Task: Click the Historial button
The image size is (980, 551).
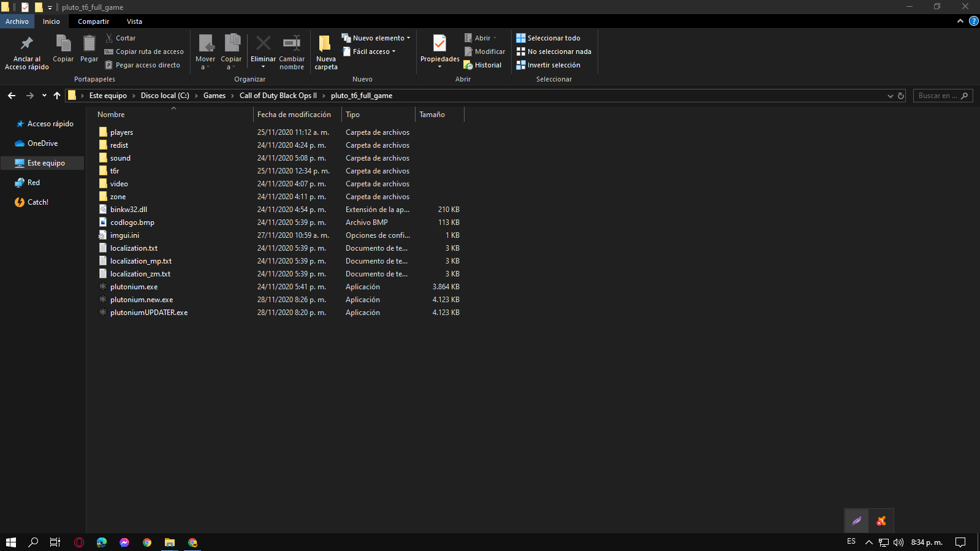Action: pyautogui.click(x=482, y=65)
